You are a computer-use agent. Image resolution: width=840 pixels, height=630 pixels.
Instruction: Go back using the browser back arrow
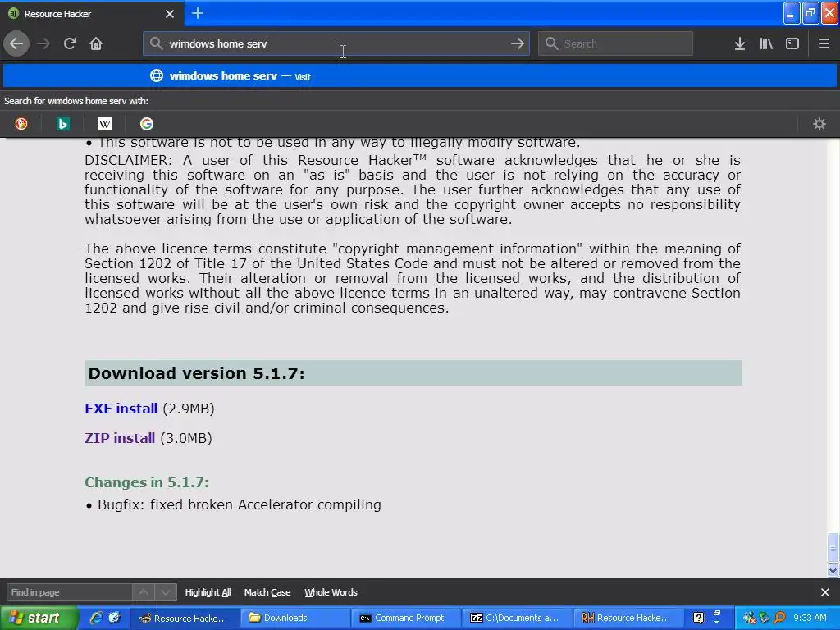point(16,43)
